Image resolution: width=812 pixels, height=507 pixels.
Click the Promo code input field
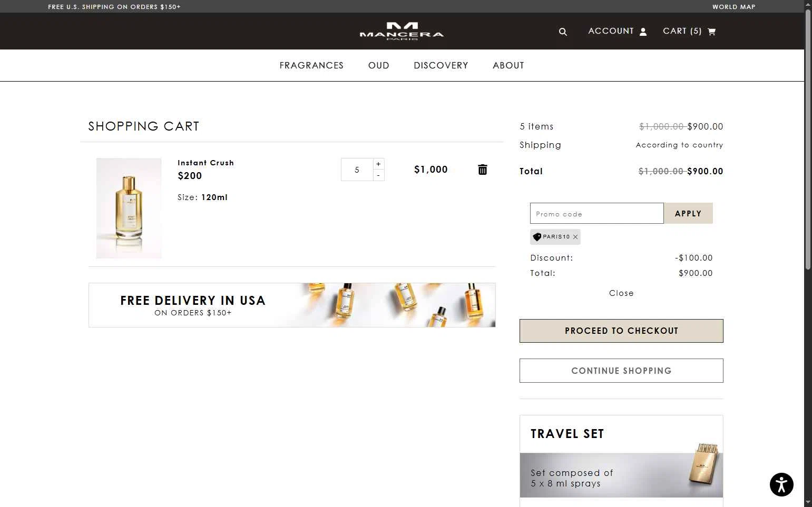click(x=596, y=213)
